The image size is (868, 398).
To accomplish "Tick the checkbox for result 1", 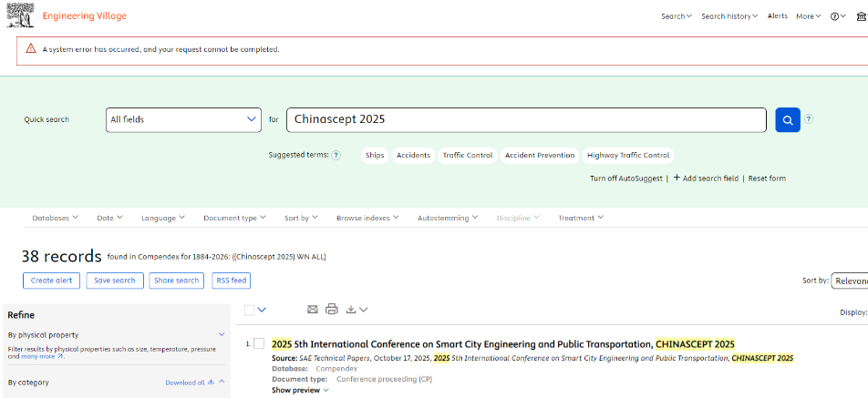I will click(x=259, y=344).
